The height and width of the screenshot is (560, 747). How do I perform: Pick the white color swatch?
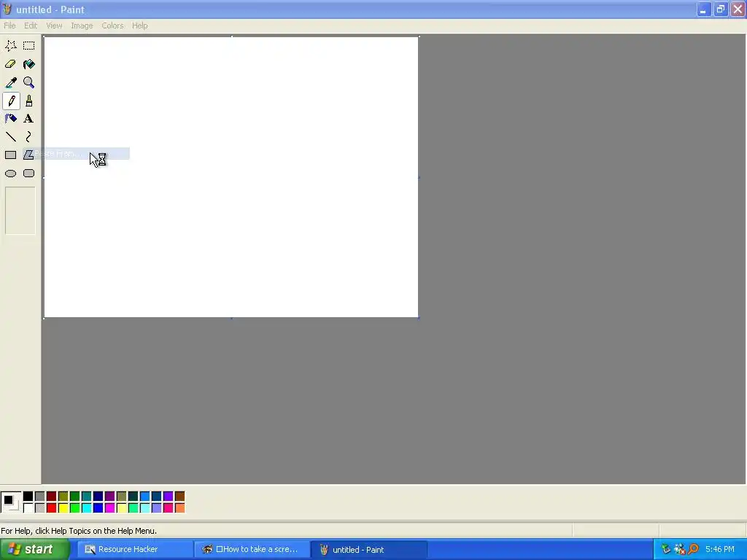coord(28,508)
